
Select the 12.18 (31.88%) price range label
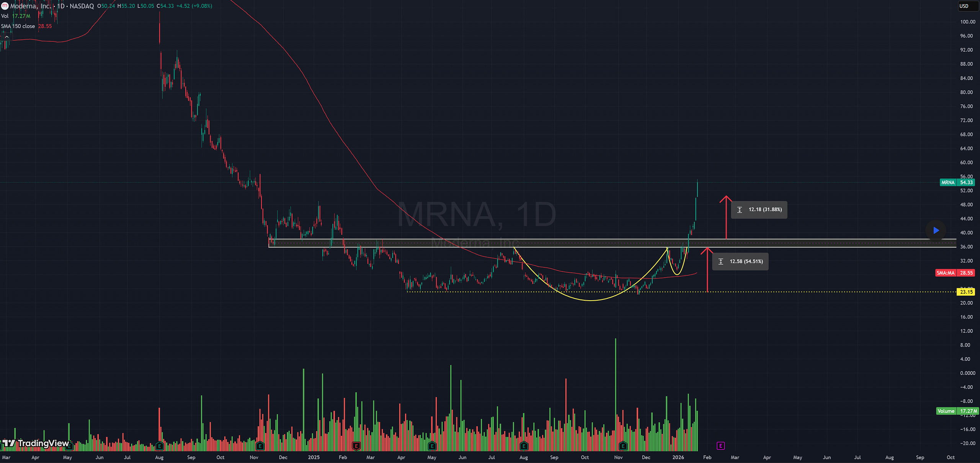pyautogui.click(x=759, y=210)
